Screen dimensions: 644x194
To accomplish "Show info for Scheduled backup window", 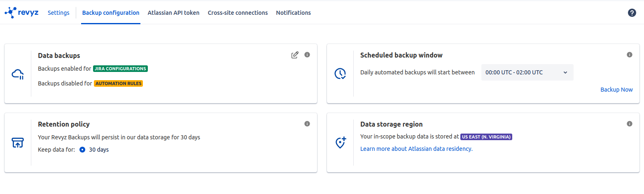I will click(629, 55).
